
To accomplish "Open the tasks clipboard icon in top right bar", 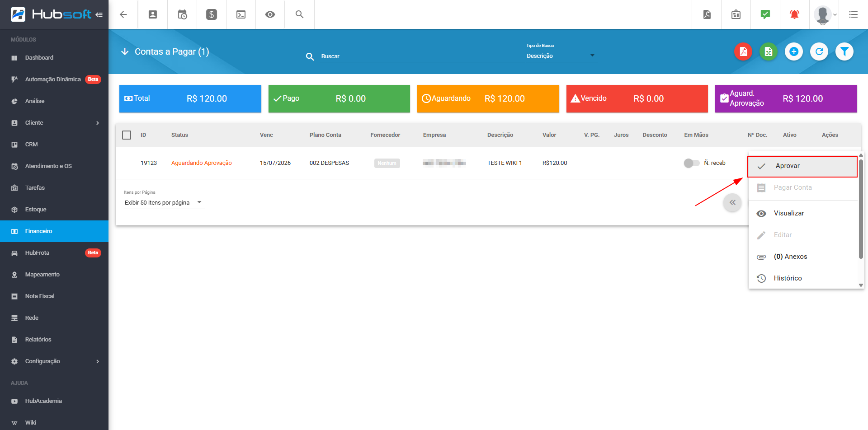I will click(x=736, y=14).
